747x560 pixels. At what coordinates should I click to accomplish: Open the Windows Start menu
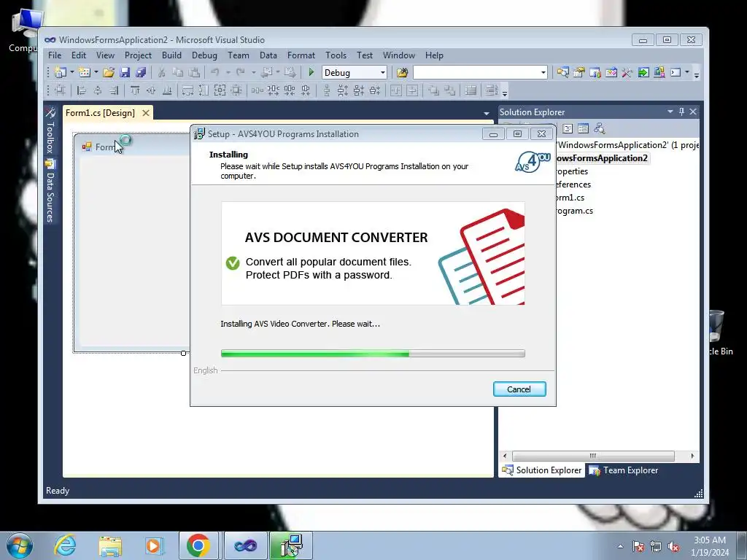click(x=20, y=545)
